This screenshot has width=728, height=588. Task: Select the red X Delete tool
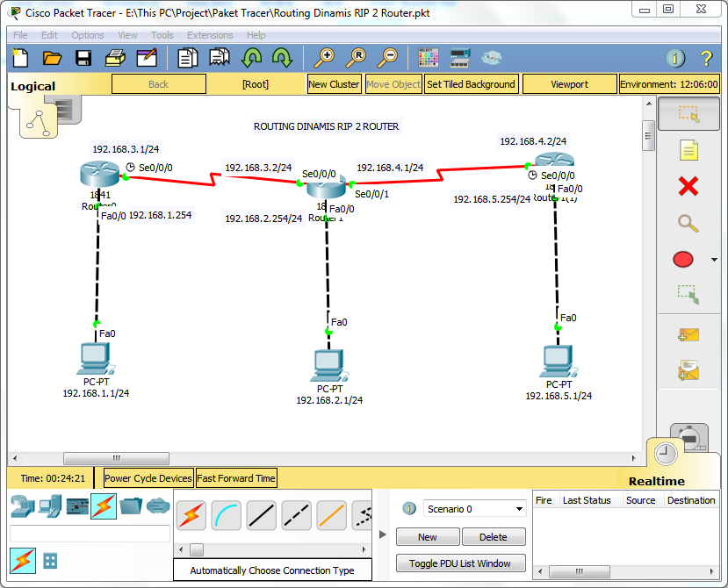[688, 186]
